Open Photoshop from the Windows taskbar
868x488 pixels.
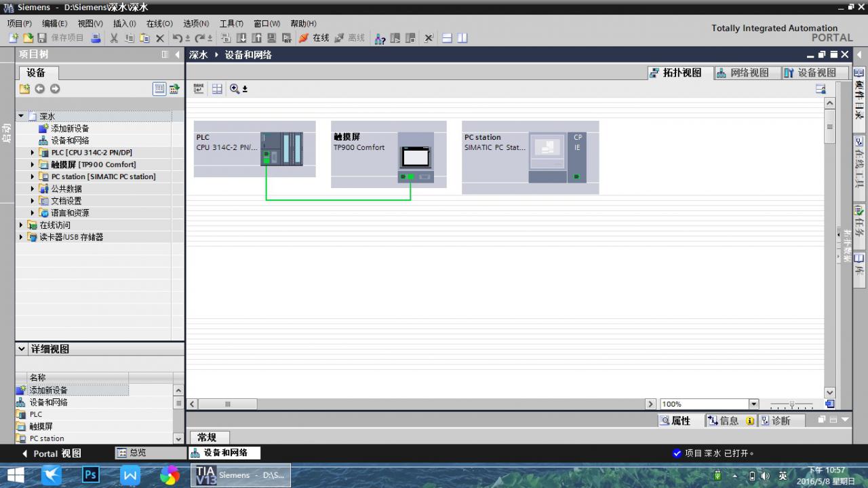click(x=91, y=475)
